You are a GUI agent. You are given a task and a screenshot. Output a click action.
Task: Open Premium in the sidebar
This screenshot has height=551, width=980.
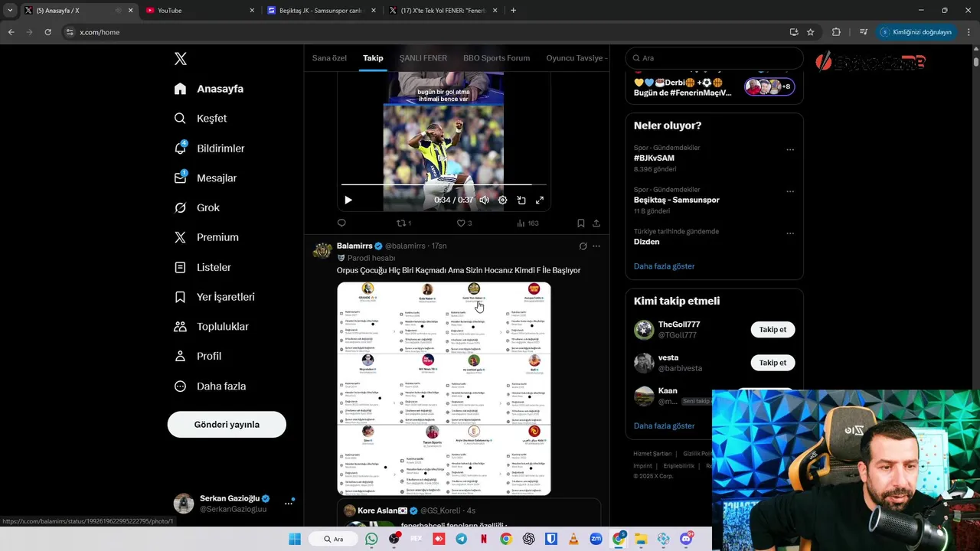(206, 237)
